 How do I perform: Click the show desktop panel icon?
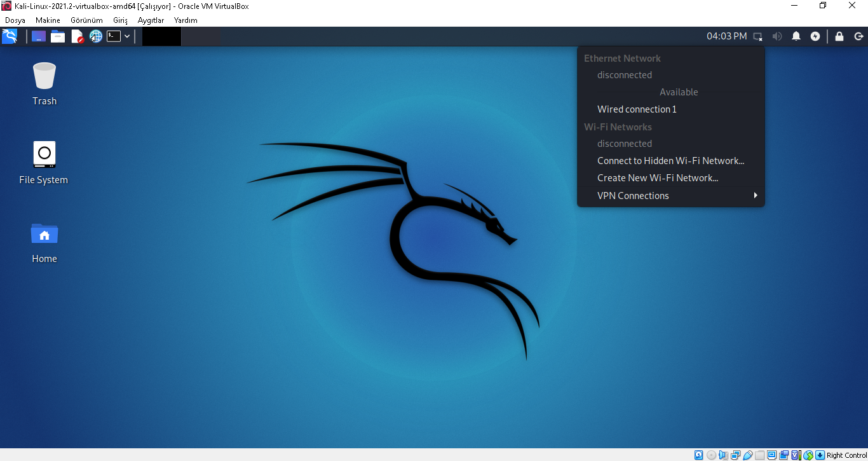[x=39, y=36]
